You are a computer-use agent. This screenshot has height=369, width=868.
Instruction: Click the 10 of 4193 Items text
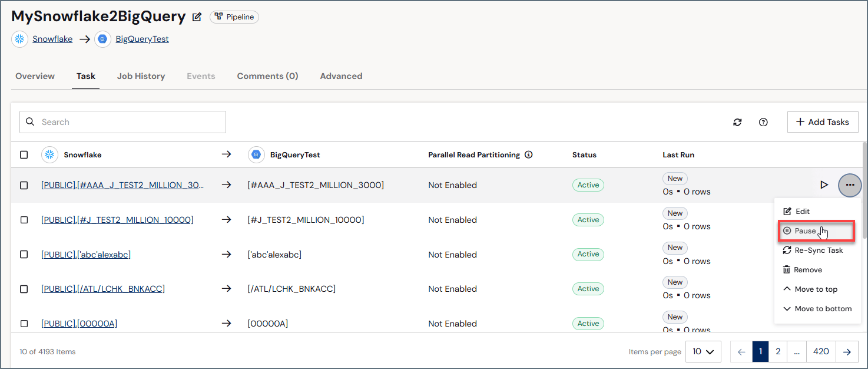(x=48, y=351)
